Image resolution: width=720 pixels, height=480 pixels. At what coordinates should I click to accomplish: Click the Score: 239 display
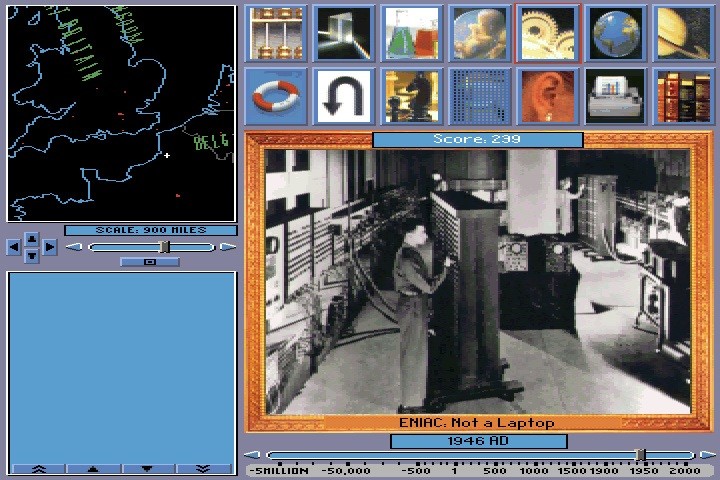478,139
